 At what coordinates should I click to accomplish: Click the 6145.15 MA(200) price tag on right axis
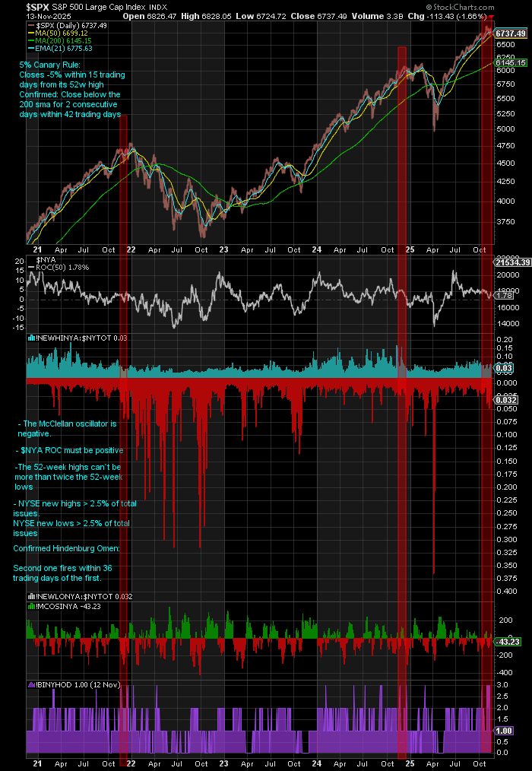tap(511, 63)
